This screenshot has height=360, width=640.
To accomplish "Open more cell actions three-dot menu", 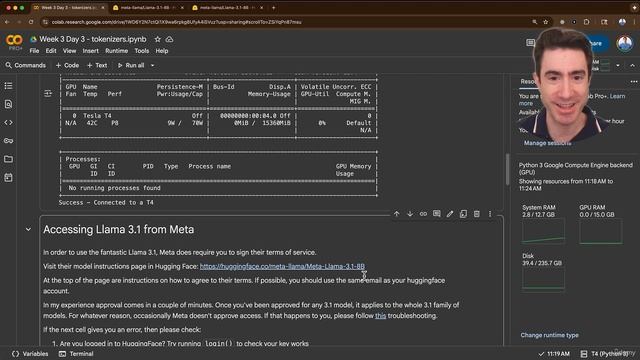I will tap(490, 214).
